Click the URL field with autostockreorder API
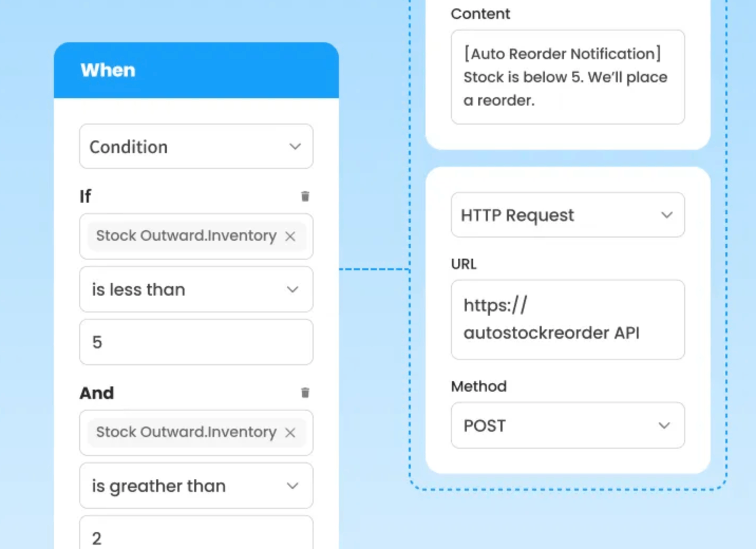 (568, 320)
